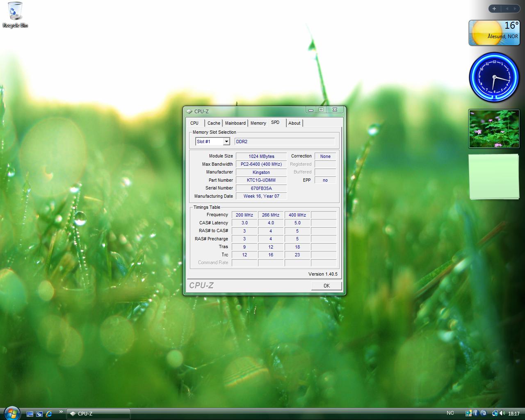Click the Version 1.40.5 label
The height and width of the screenshot is (420, 525).
323,274
